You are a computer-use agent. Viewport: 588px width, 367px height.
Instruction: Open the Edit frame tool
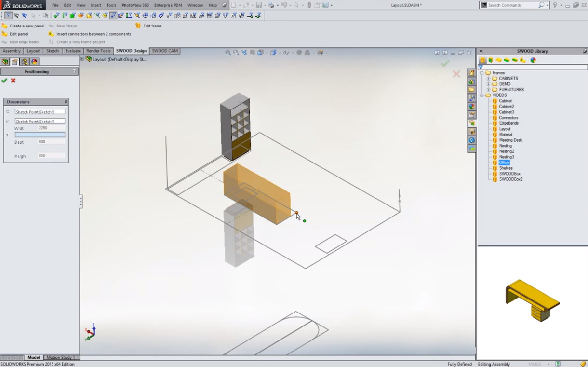(152, 26)
